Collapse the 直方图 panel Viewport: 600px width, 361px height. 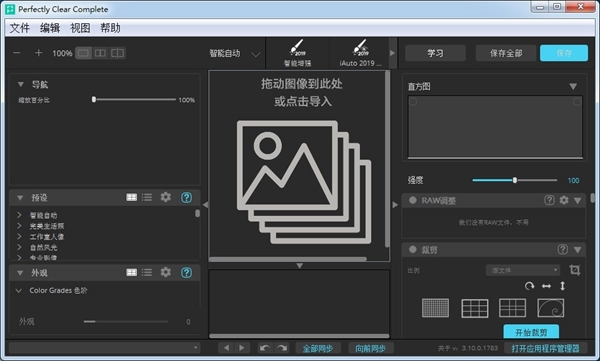573,87
